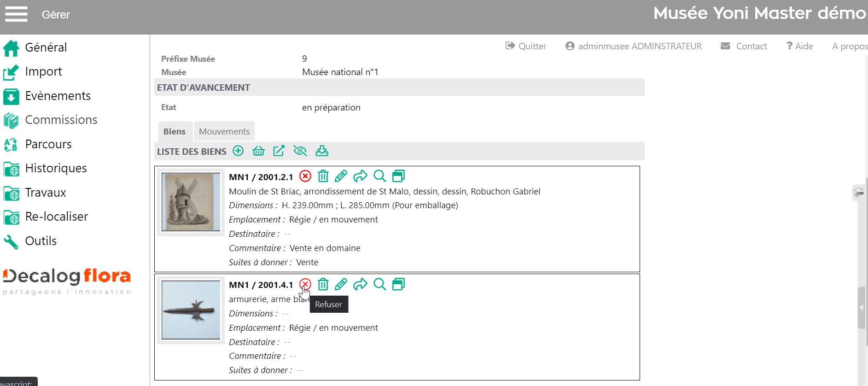This screenshot has width=868, height=386.
Task: Click the 'Musée national n°1' value
Action: pyautogui.click(x=340, y=72)
